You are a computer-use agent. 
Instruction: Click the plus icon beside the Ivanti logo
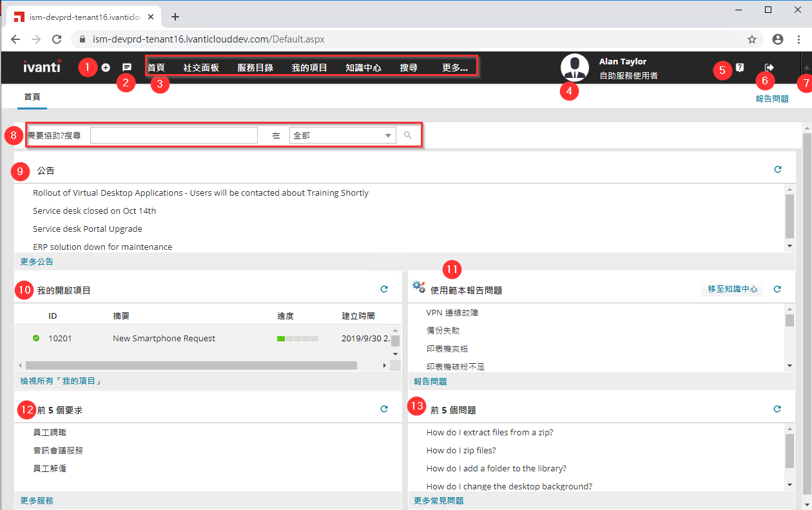click(x=106, y=68)
